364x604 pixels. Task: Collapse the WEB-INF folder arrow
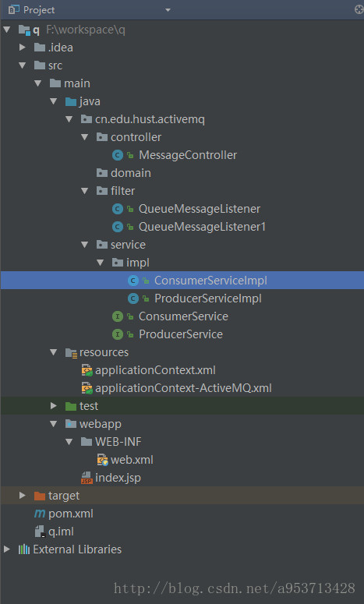(69, 442)
